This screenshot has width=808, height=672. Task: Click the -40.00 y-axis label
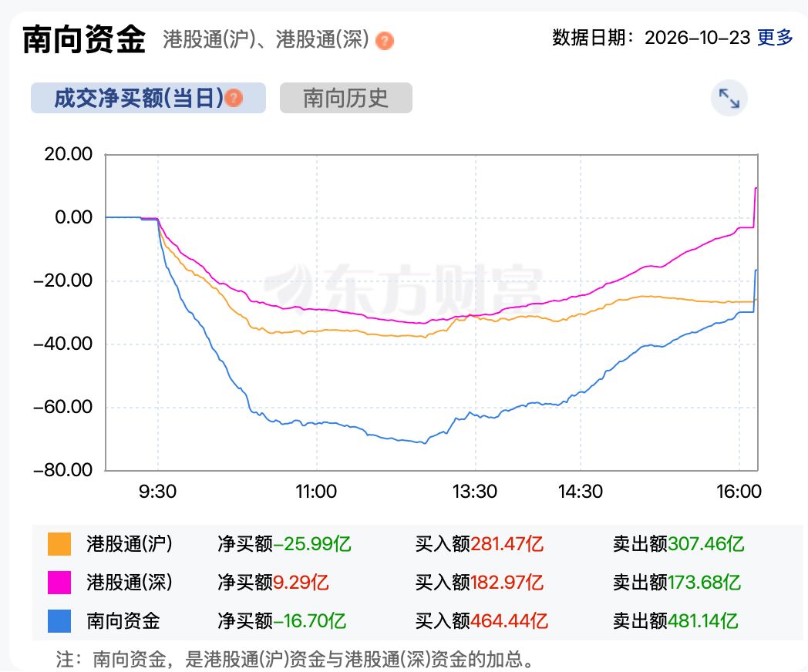[63, 344]
